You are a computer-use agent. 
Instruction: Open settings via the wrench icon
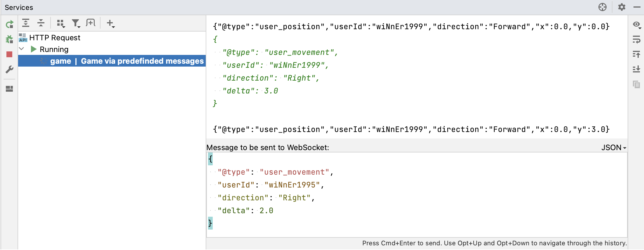(9, 70)
